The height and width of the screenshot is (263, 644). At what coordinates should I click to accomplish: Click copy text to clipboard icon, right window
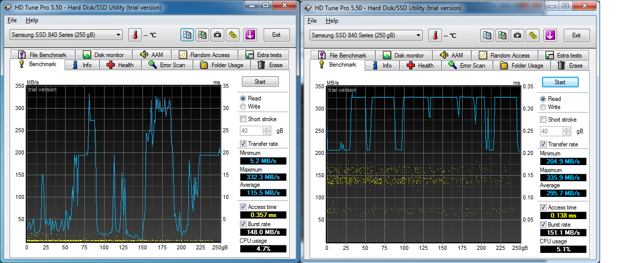coord(487,35)
